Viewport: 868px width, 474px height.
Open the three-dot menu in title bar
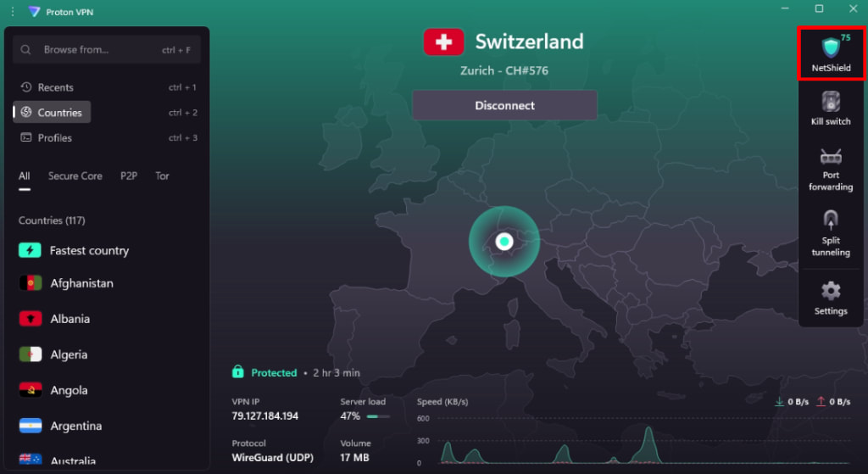tap(12, 12)
